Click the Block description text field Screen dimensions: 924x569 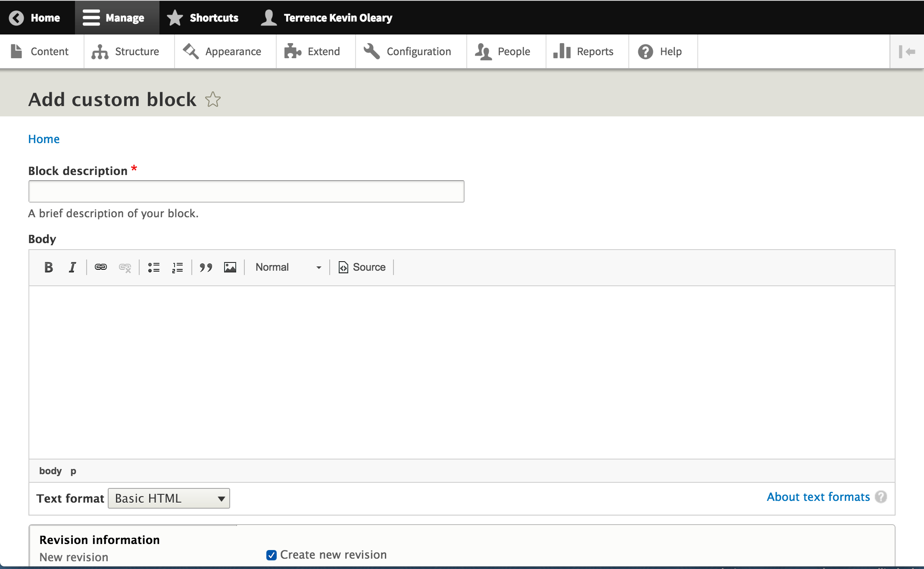tap(246, 191)
